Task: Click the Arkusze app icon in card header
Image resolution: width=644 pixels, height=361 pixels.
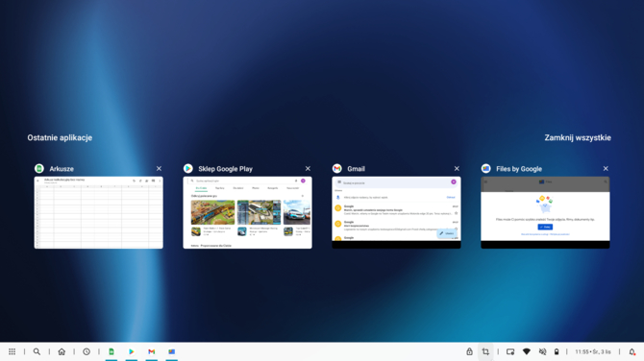Action: coord(39,169)
